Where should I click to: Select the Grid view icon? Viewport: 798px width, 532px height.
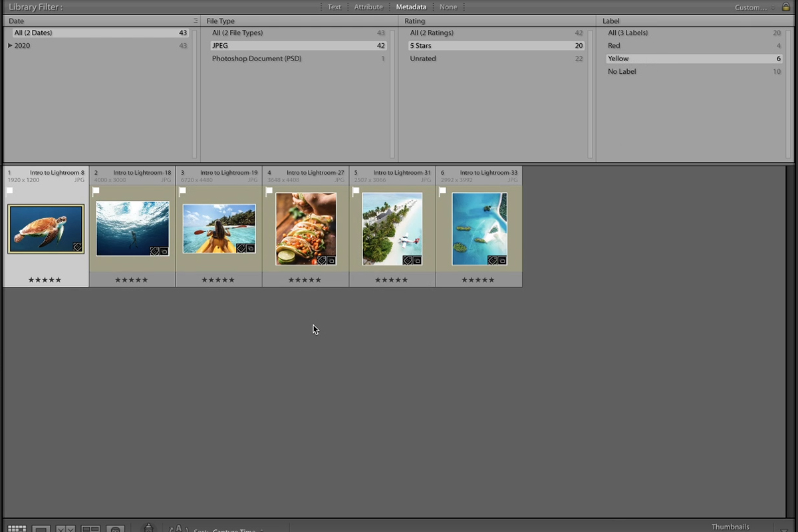(17, 527)
